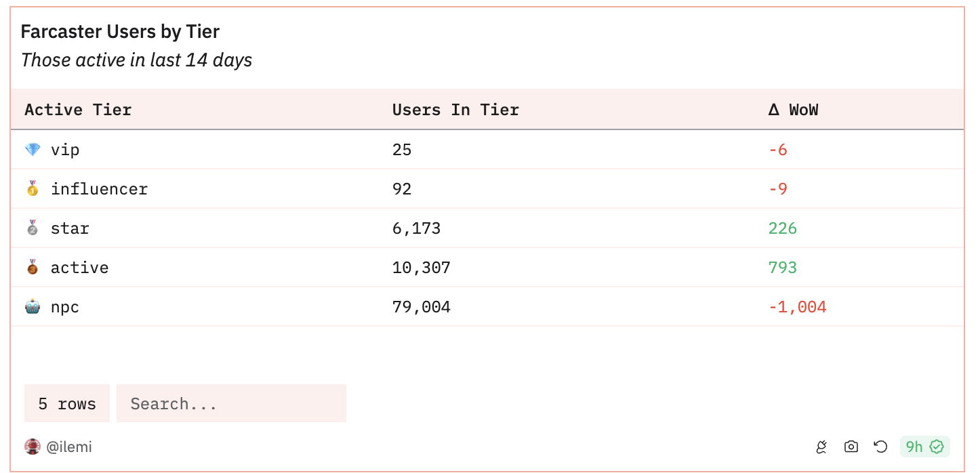
Task: Click the robot icon beside npc
Action: (x=33, y=307)
